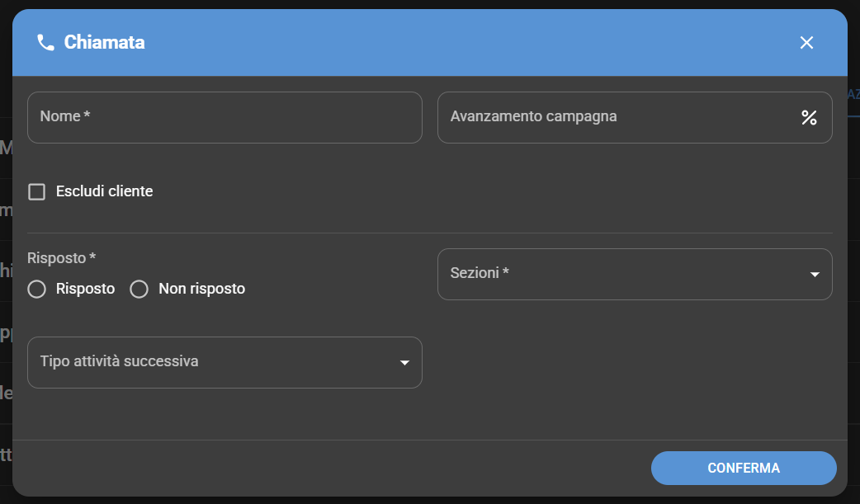This screenshot has height=504, width=860.
Task: Click the Tipo attività successiva arrow icon
Action: click(404, 362)
